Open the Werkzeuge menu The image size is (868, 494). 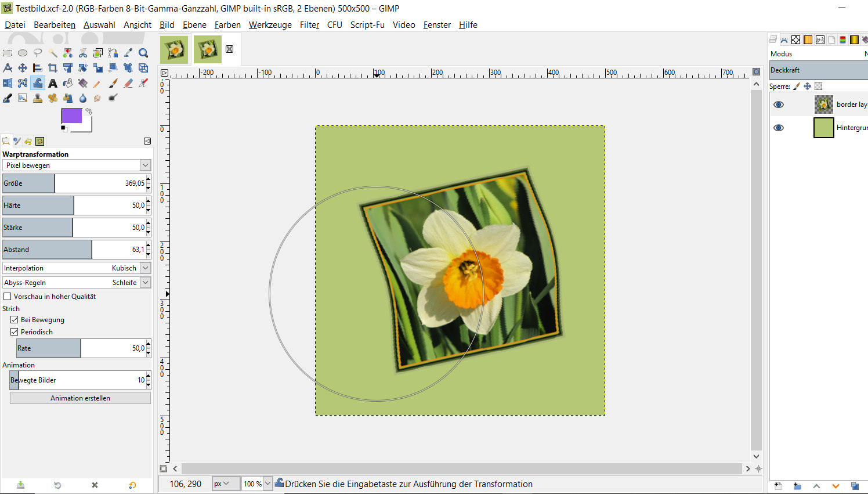270,25
